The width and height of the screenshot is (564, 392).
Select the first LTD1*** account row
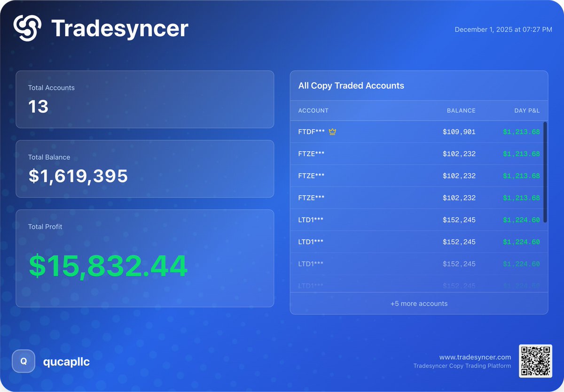(x=418, y=220)
